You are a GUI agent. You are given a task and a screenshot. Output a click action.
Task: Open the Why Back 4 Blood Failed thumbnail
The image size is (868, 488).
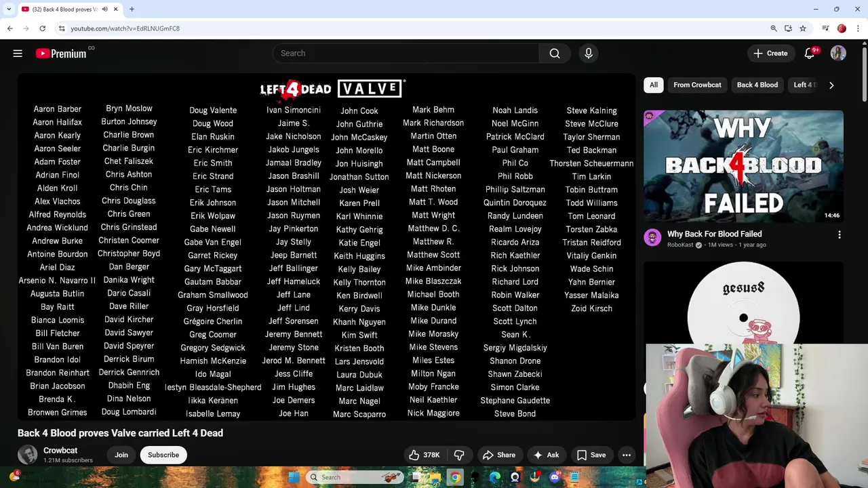click(x=743, y=167)
